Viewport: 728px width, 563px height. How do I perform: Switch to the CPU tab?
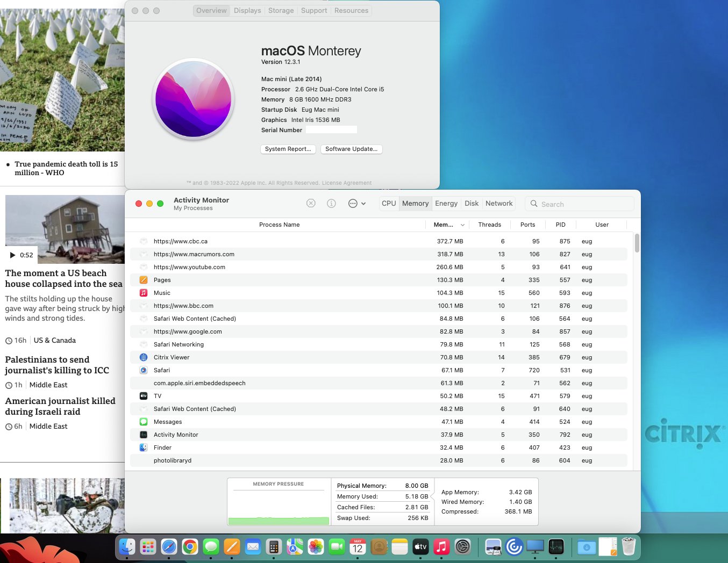(389, 204)
